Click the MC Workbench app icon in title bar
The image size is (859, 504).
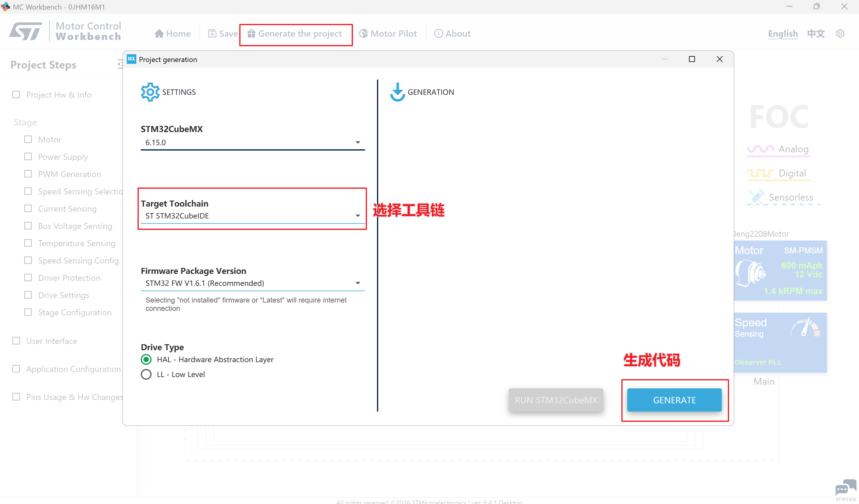pos(5,7)
